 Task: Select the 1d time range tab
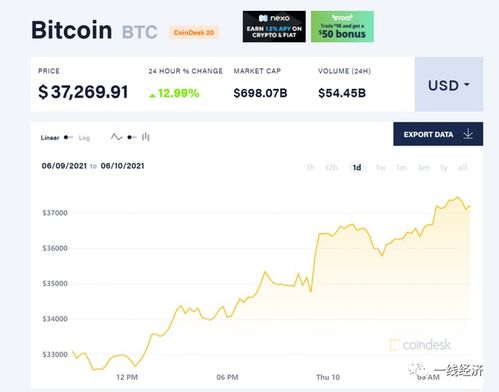pos(357,167)
